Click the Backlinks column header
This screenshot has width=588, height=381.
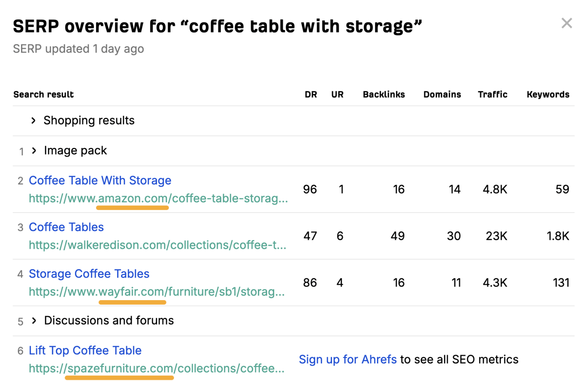point(384,95)
